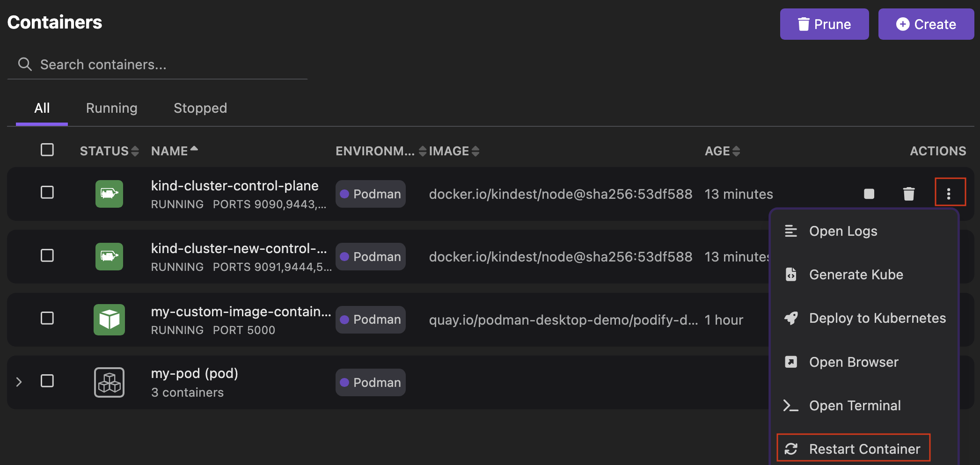Open Terminal for the container
This screenshot has width=980, height=465.
pos(855,405)
